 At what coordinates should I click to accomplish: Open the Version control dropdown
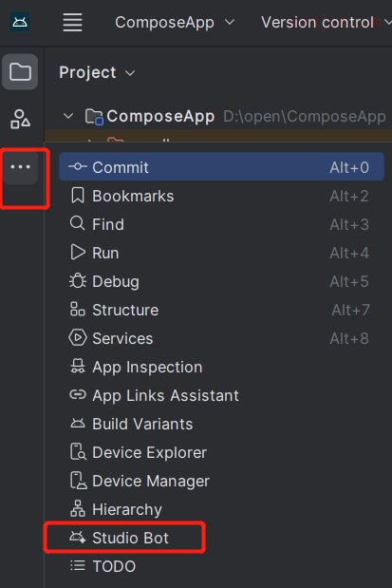coord(327,23)
